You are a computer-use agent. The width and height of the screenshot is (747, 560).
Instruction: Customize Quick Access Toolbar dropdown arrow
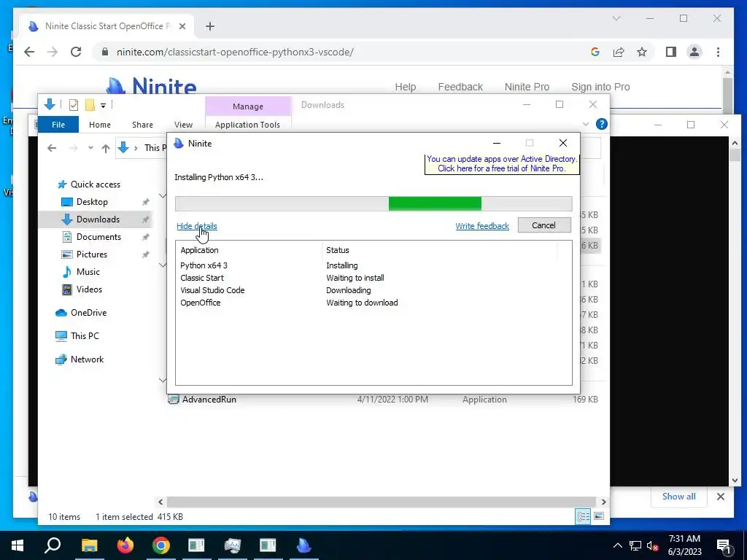(103, 106)
